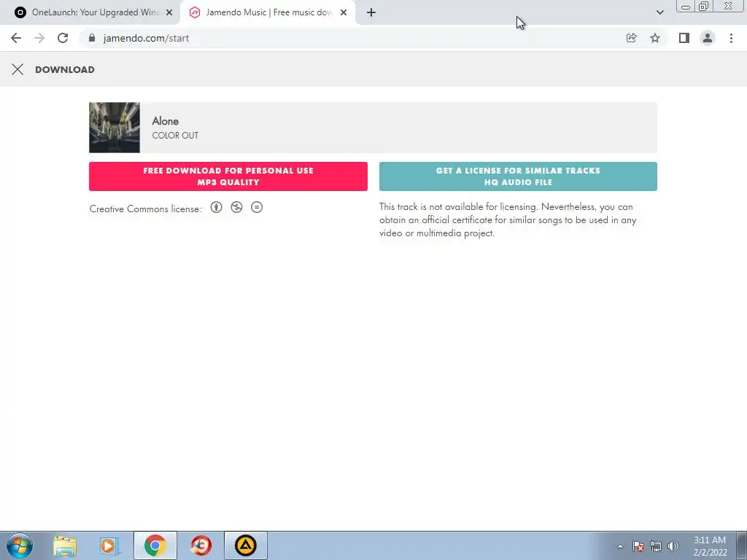Viewport: 747px width, 560px height.
Task: Click the artist name COLOR OUT
Action: (x=175, y=135)
